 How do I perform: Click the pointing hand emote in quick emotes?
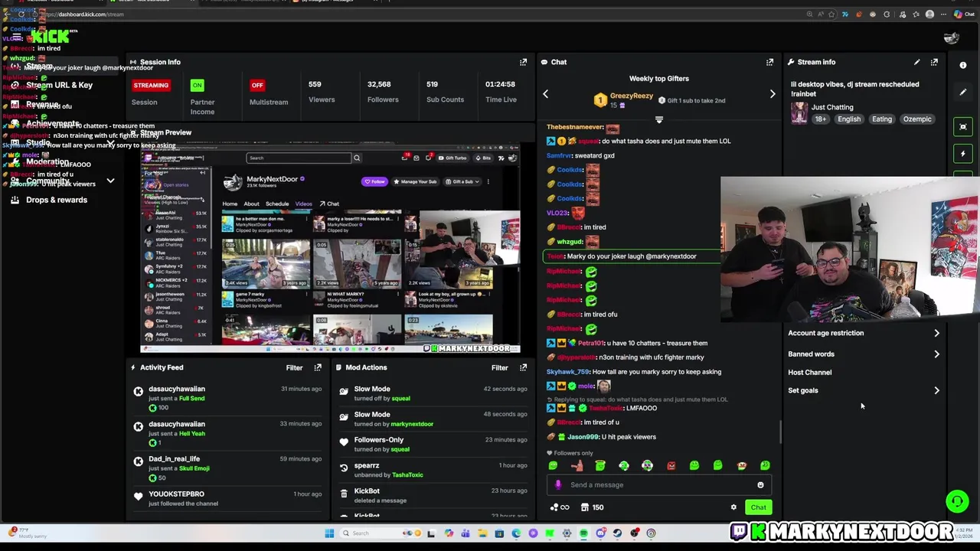click(577, 465)
